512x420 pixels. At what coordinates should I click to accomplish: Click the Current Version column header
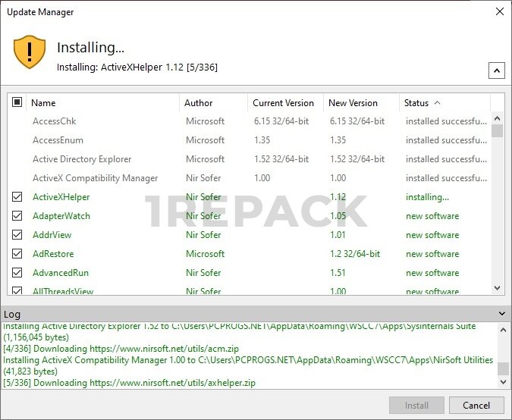click(283, 103)
